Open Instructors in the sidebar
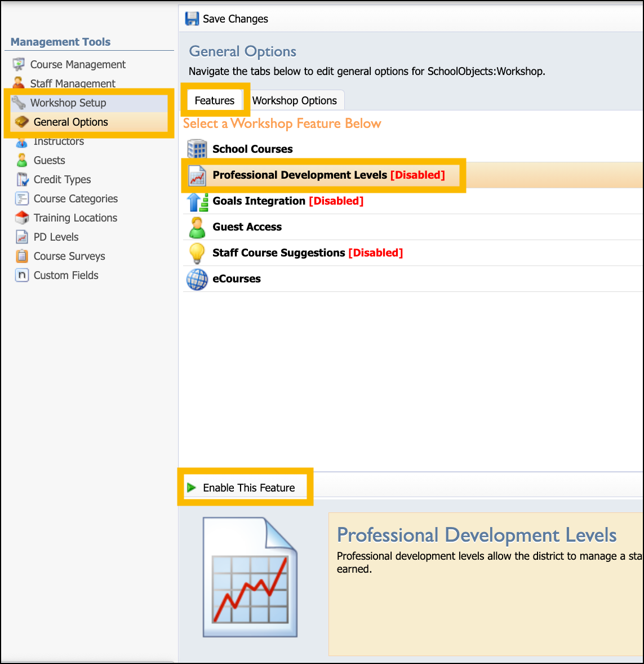Screen dimensions: 644x664 (59, 141)
